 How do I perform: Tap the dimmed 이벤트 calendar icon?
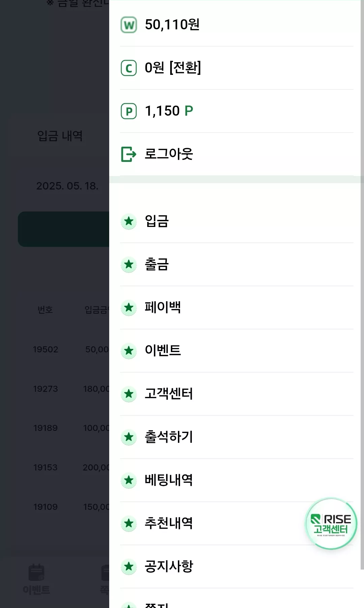click(36, 572)
